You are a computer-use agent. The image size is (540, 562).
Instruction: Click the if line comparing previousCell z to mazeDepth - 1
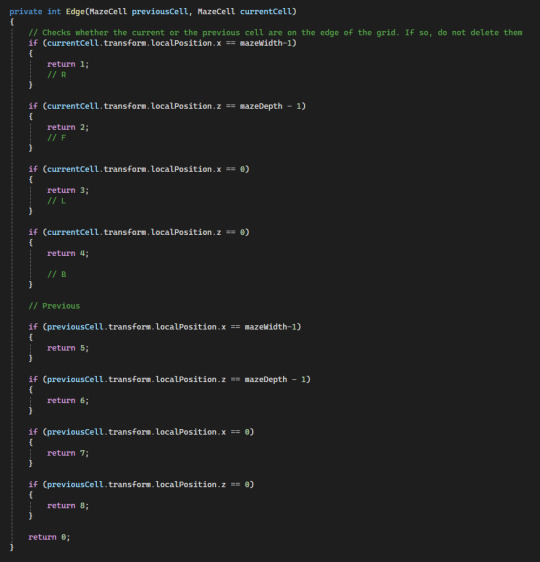point(169,379)
